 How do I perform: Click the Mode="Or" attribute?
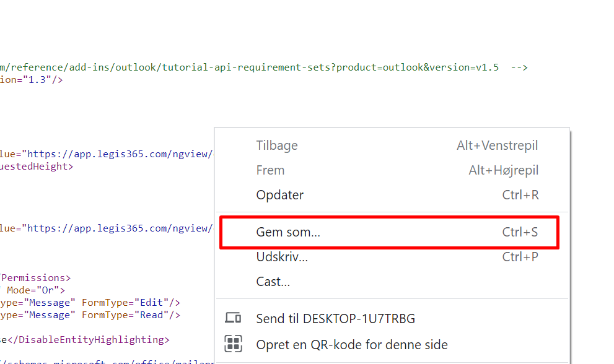35,290
